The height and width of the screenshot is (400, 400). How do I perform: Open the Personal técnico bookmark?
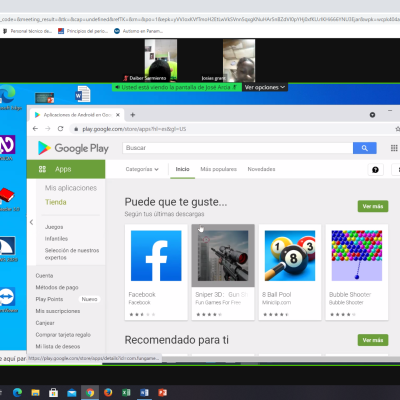[x=27, y=31]
